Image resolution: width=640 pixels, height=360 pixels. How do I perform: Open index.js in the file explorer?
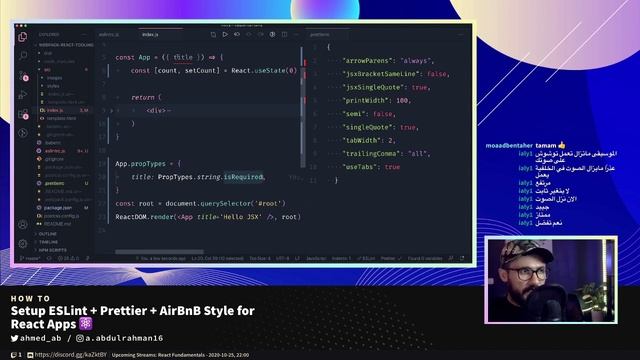(55, 110)
